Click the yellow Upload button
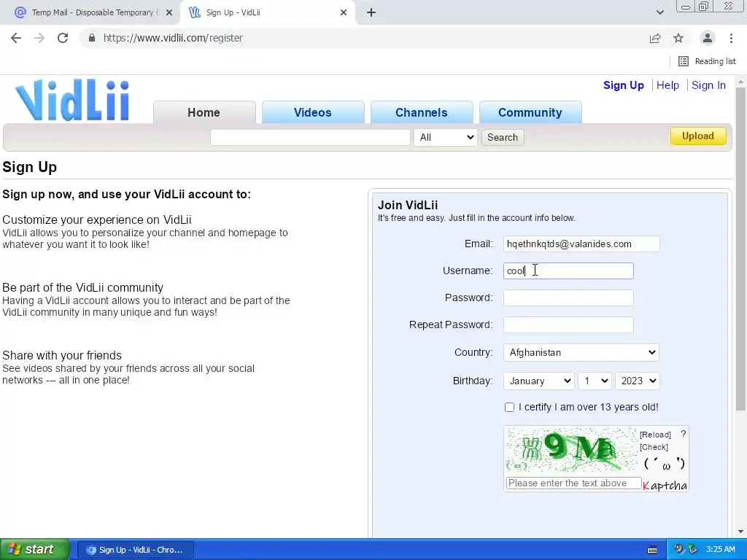Screen dimensions: 747x560 (698, 136)
